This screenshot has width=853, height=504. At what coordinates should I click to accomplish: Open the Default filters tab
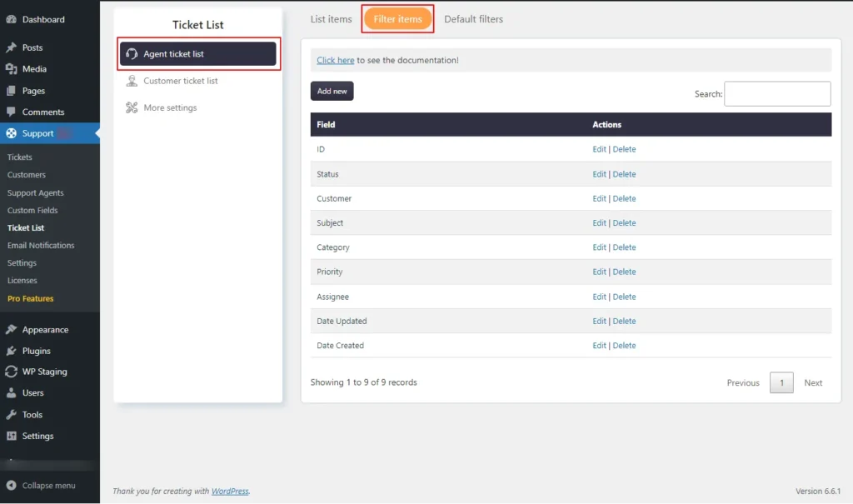coord(473,18)
